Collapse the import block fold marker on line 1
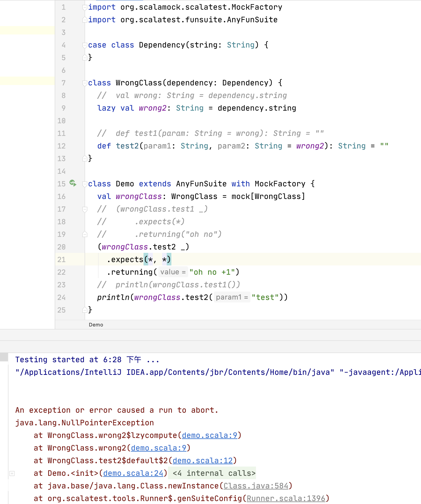 [85, 7]
